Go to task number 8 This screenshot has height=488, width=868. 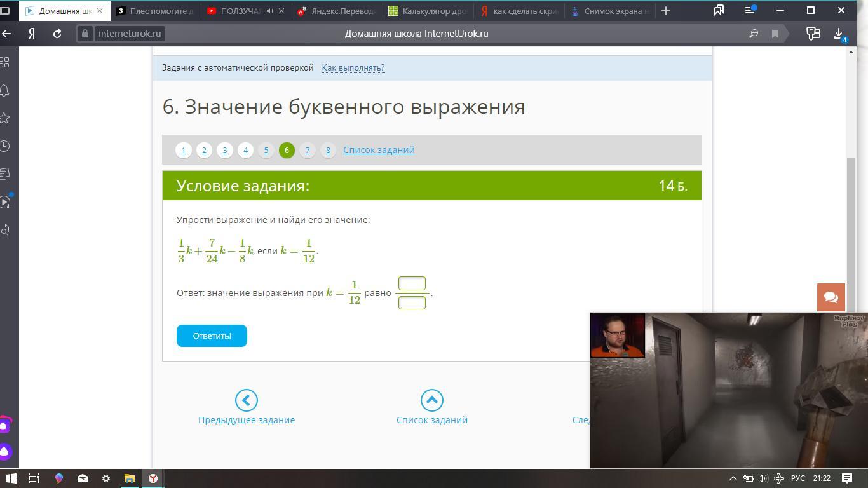[328, 150]
